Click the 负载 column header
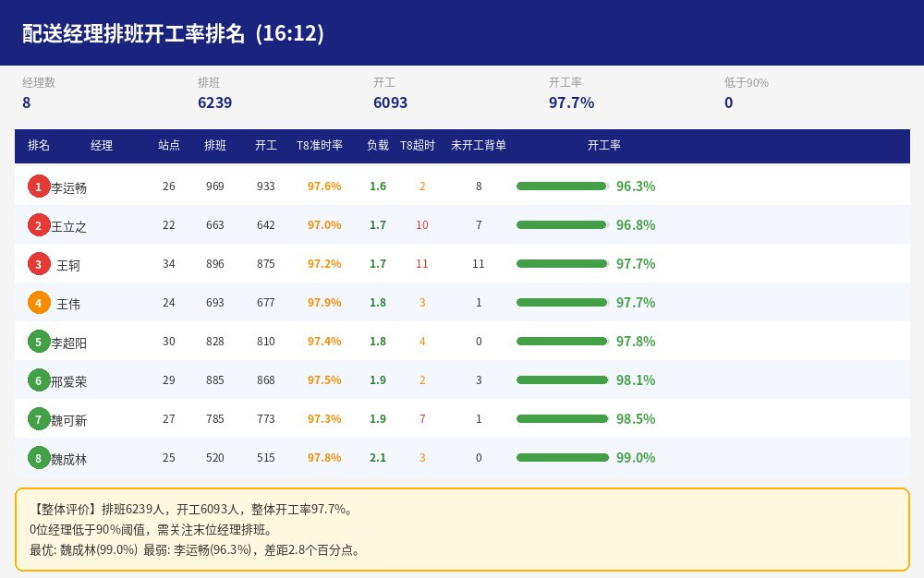 click(378, 145)
